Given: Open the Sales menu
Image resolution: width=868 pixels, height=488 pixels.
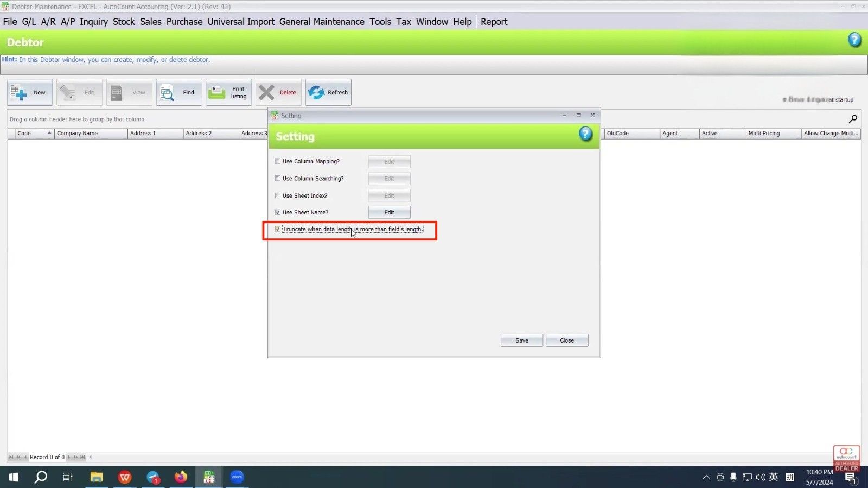Looking at the screenshot, I should point(151,22).
